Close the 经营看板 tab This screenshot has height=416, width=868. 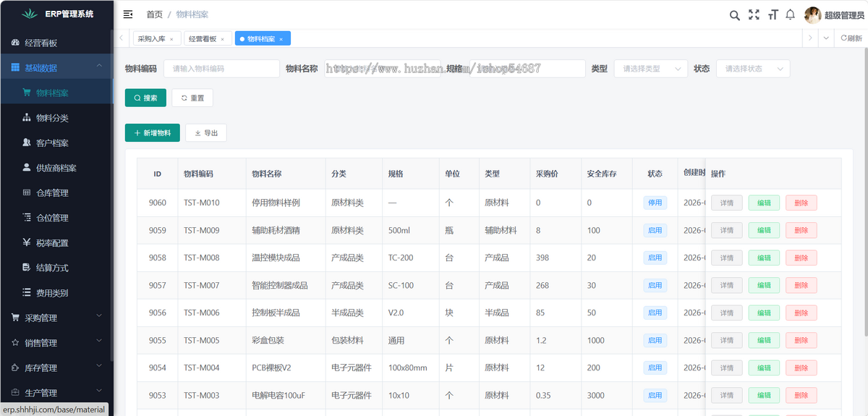tap(222, 39)
